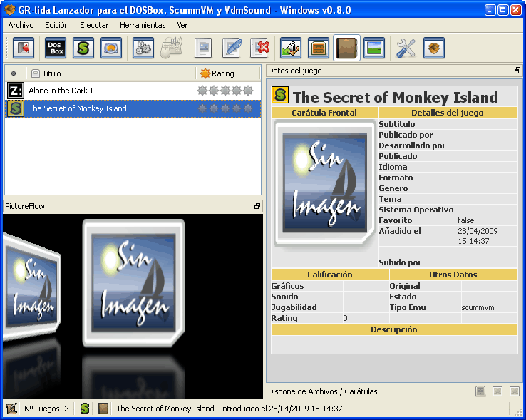The height and width of the screenshot is (420, 526).
Task: Click first icon beside Dispone de Archivos
Action: (480, 391)
